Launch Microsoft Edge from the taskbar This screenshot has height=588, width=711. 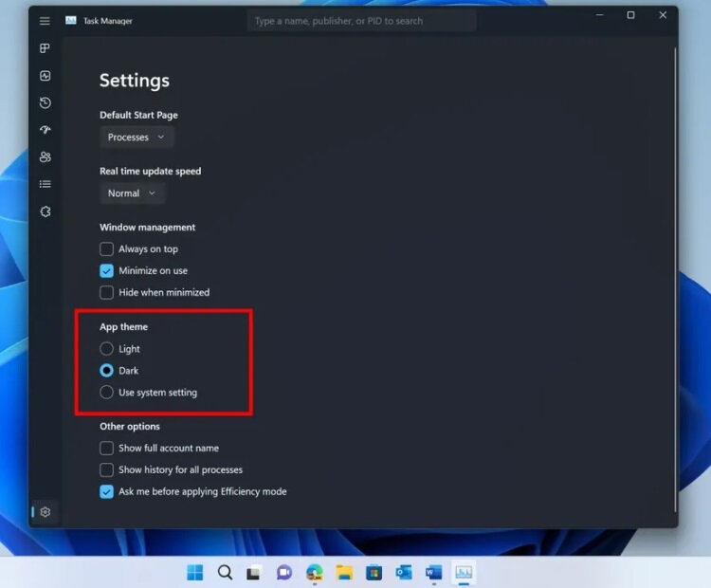point(314,573)
